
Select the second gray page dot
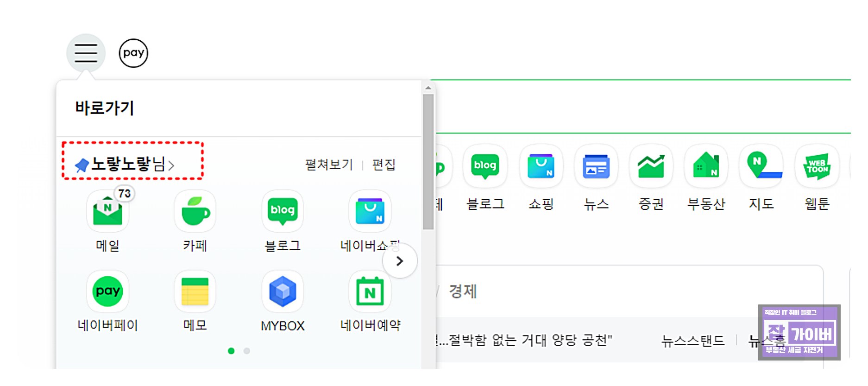click(x=247, y=351)
